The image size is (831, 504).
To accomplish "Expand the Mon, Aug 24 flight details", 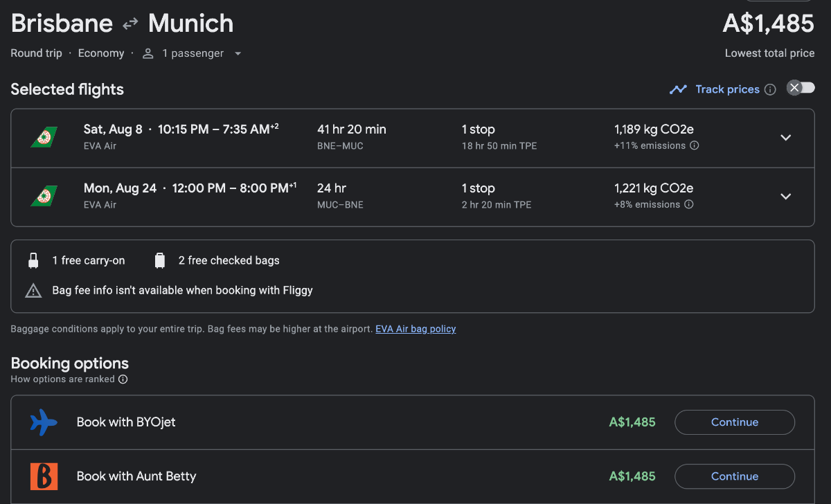I will tap(786, 196).
